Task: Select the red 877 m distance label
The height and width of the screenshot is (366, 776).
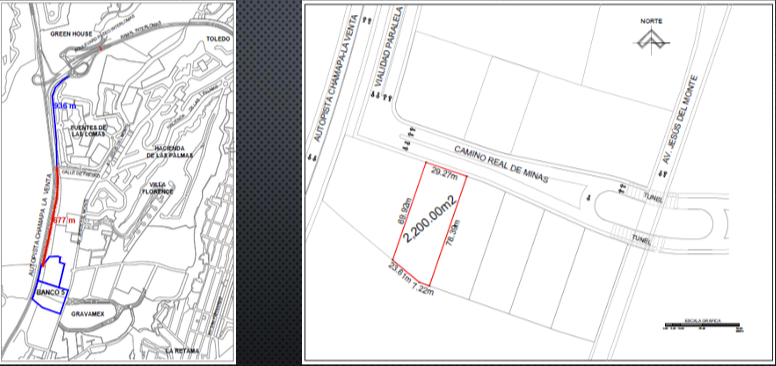Action: (x=63, y=221)
